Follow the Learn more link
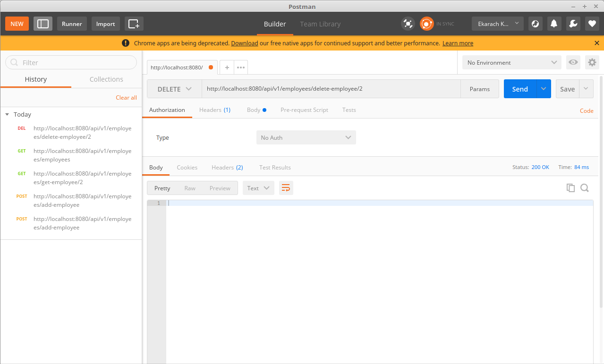Image resolution: width=604 pixels, height=364 pixels. pyautogui.click(x=458, y=43)
